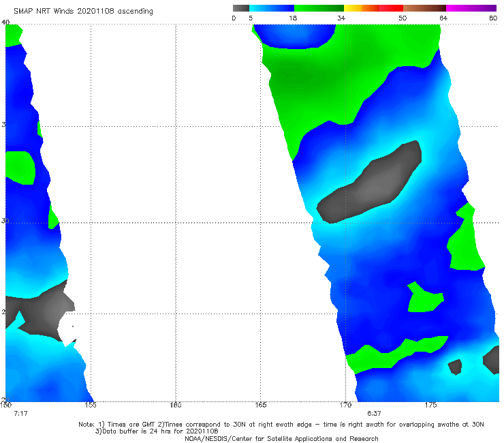Click the longitude label "170"
Screen dimensions: 504x443
point(345,405)
